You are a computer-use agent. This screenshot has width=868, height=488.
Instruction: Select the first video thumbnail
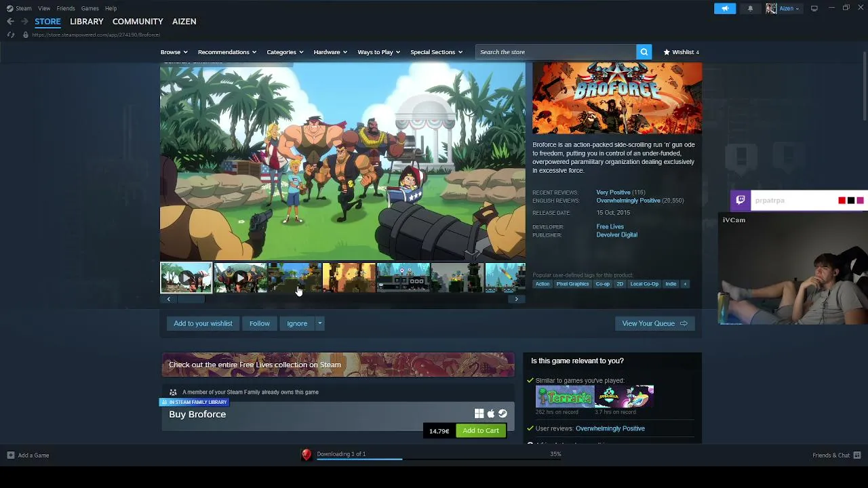tap(186, 278)
